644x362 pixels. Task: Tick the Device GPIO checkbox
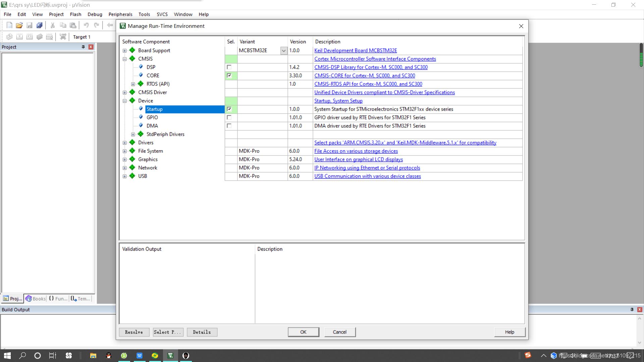coord(229,117)
